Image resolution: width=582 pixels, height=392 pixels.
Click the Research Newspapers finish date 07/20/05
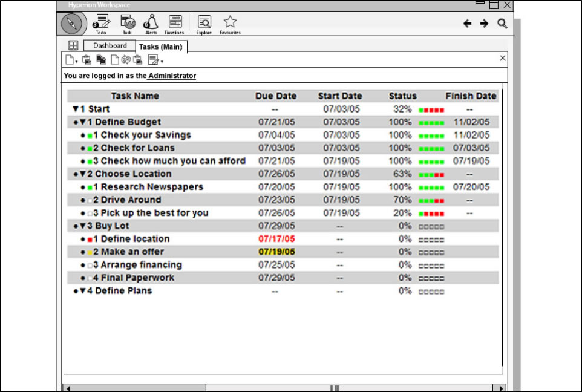point(471,187)
